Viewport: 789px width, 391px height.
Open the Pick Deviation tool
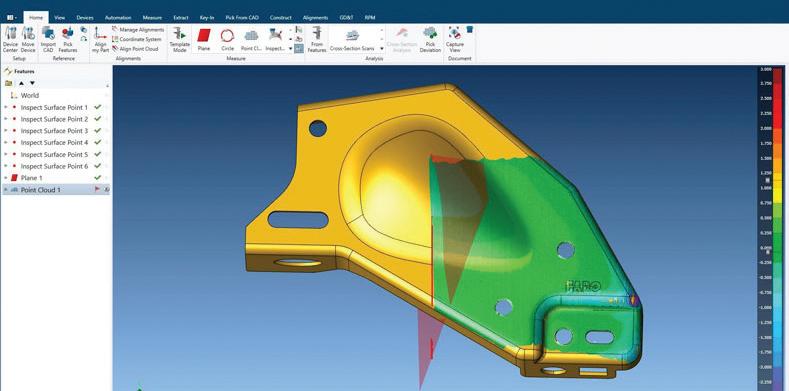[x=430, y=40]
